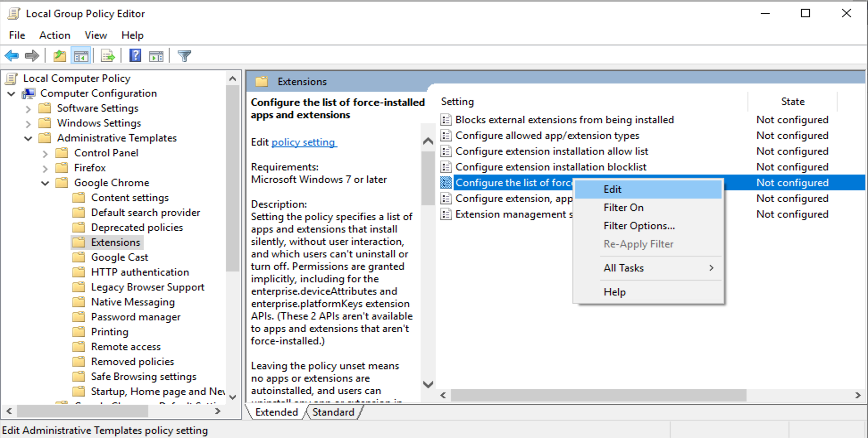The height and width of the screenshot is (438, 868).
Task: Click the Google Cast folder icon
Action: (79, 257)
